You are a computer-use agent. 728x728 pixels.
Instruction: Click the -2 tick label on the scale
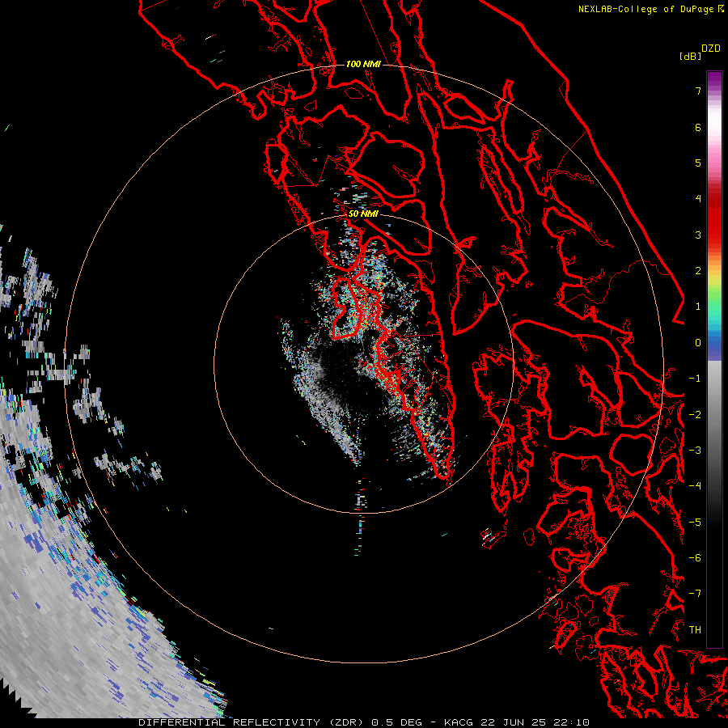click(x=695, y=415)
